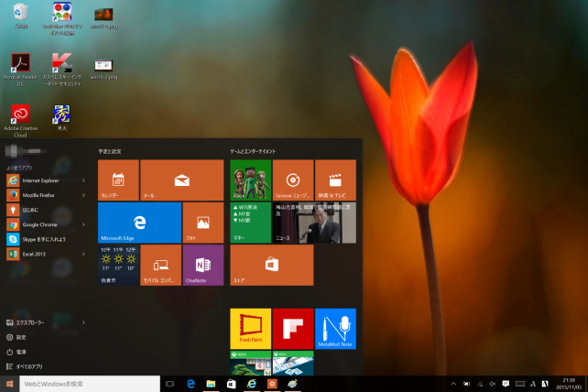Open the Kaspersky Internet Security desktop shortcut
Image resolution: width=588 pixels, height=392 pixels.
click(62, 70)
